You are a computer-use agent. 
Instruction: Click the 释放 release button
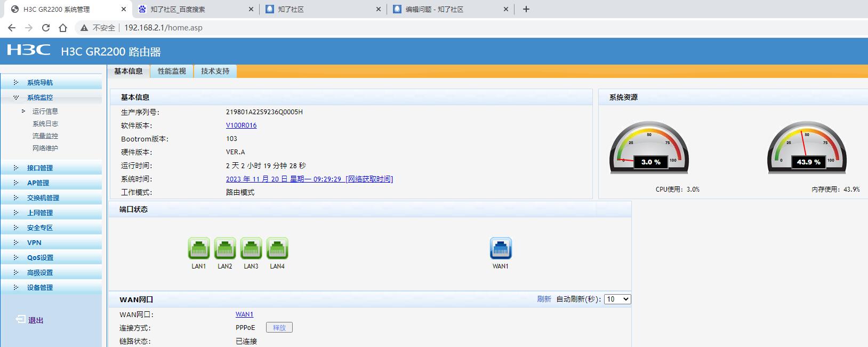pos(279,327)
